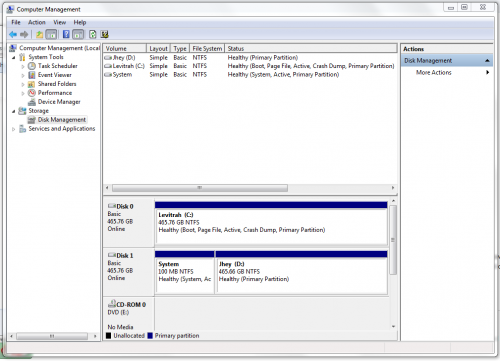Click the Refresh toolbar icon
Image resolution: width=500 pixels, height=361 pixels.
point(93,34)
